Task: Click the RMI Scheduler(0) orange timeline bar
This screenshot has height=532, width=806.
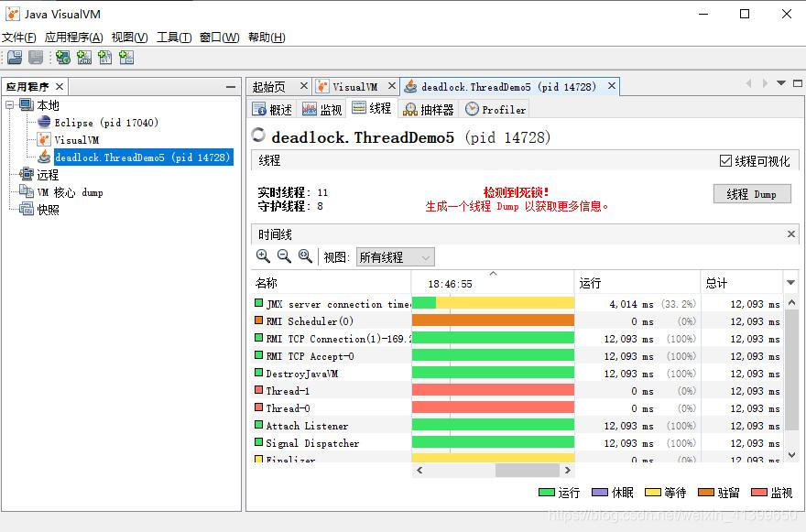Action: [x=493, y=320]
